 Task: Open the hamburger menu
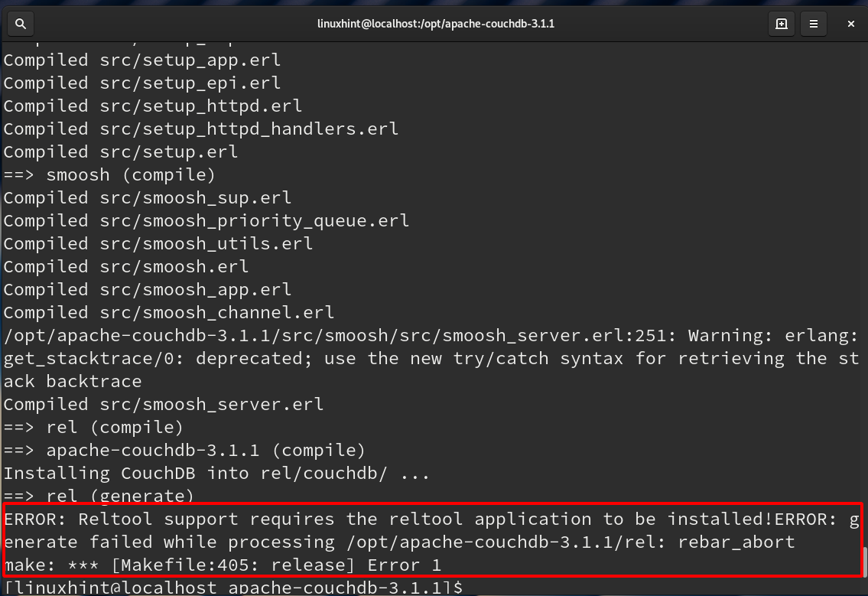click(x=814, y=24)
